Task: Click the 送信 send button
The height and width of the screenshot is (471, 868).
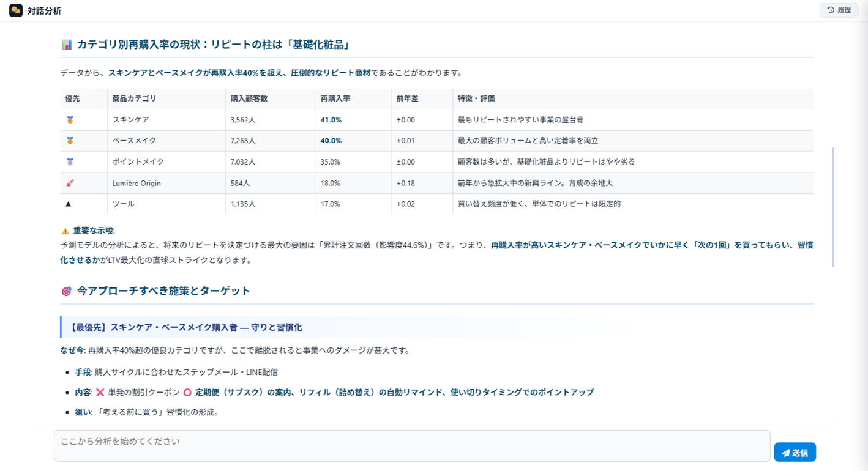Action: [795, 453]
